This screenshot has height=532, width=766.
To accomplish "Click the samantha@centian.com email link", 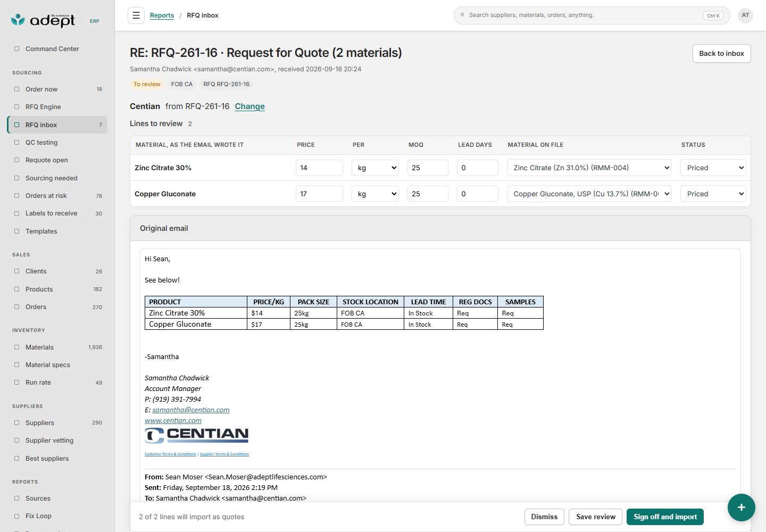I will 191,410.
